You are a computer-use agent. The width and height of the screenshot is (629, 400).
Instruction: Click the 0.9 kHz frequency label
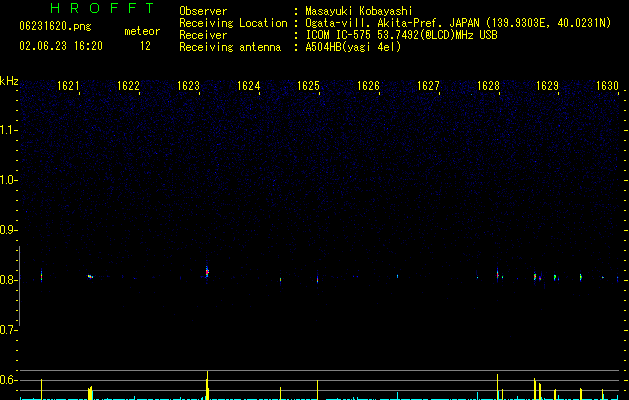8,230
